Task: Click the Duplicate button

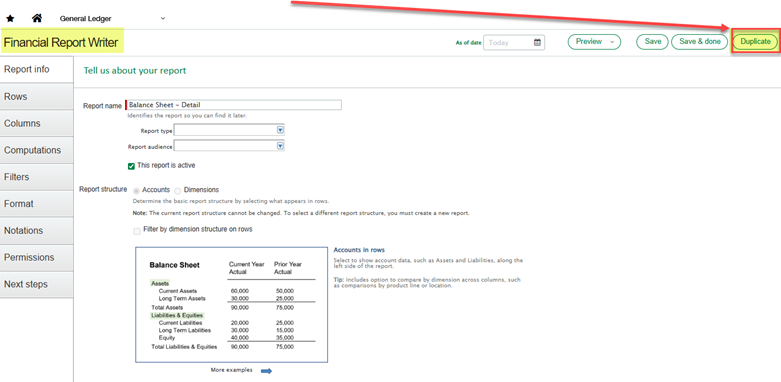Action: (755, 42)
